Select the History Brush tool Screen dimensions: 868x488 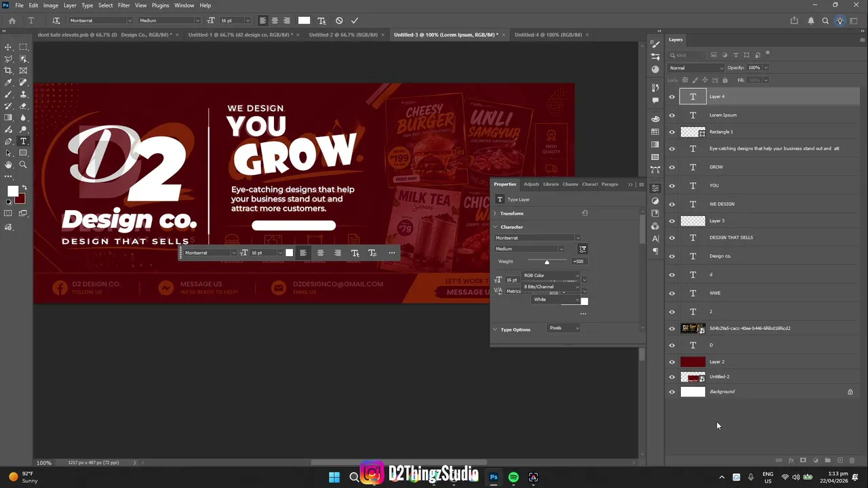[8, 106]
